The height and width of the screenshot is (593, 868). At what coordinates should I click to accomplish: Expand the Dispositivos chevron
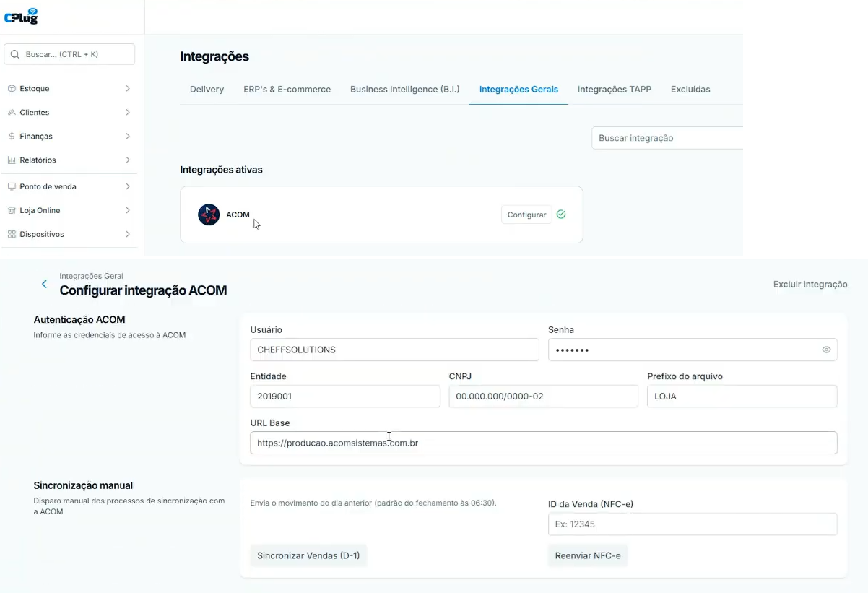128,235
